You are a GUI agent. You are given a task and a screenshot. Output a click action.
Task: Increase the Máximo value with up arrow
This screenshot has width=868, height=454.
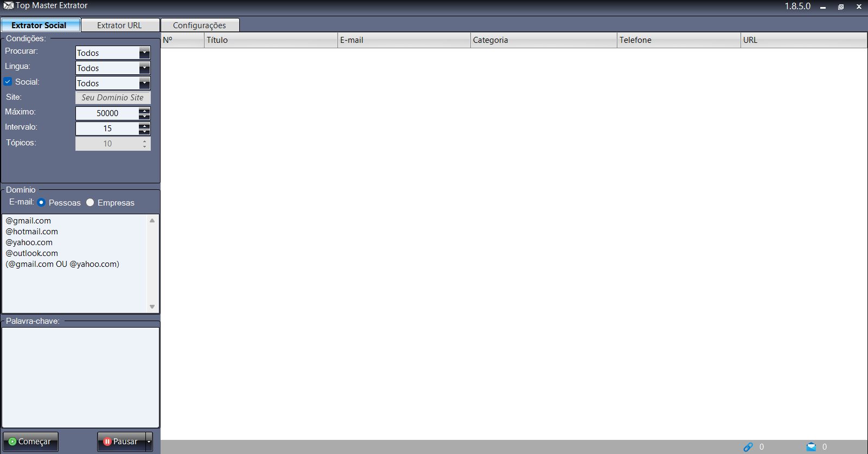pyautogui.click(x=144, y=111)
